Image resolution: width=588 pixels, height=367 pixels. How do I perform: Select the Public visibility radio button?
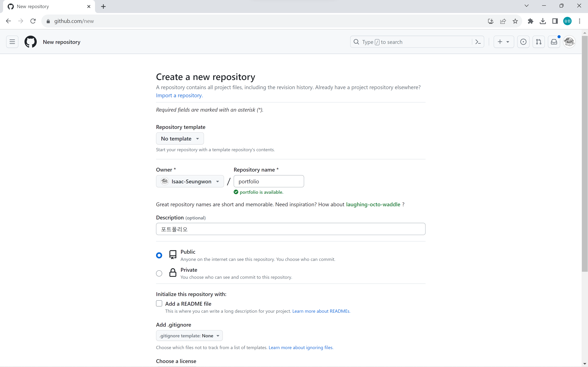pyautogui.click(x=159, y=255)
